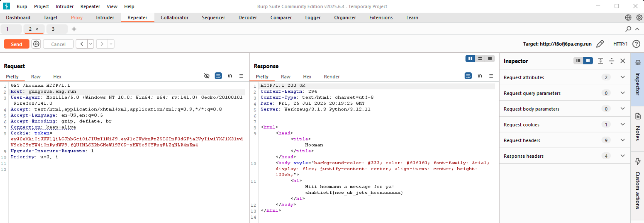Select top-bottom request/response layout
644x223 pixels.
click(480, 58)
